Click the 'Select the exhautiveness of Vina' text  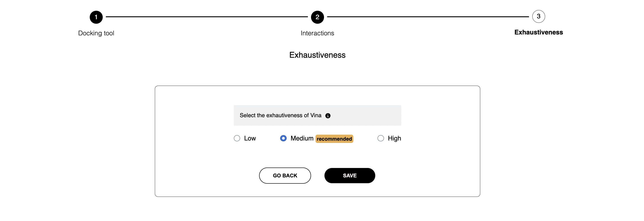[x=280, y=115]
